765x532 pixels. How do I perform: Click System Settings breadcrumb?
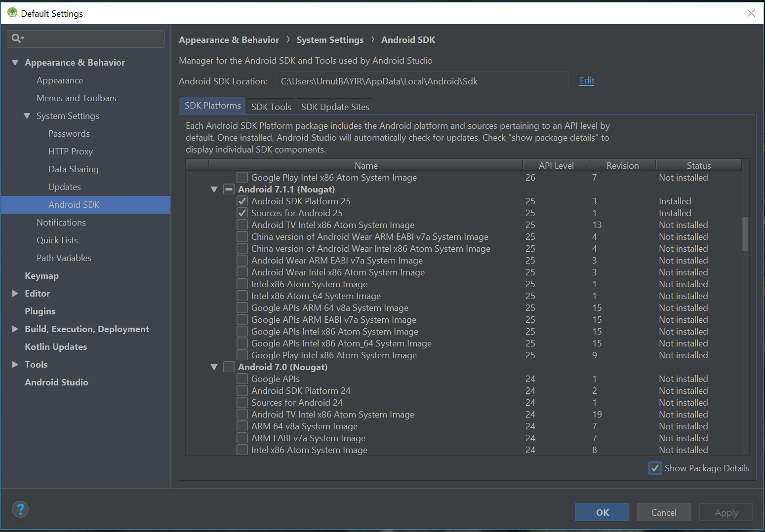pos(330,40)
